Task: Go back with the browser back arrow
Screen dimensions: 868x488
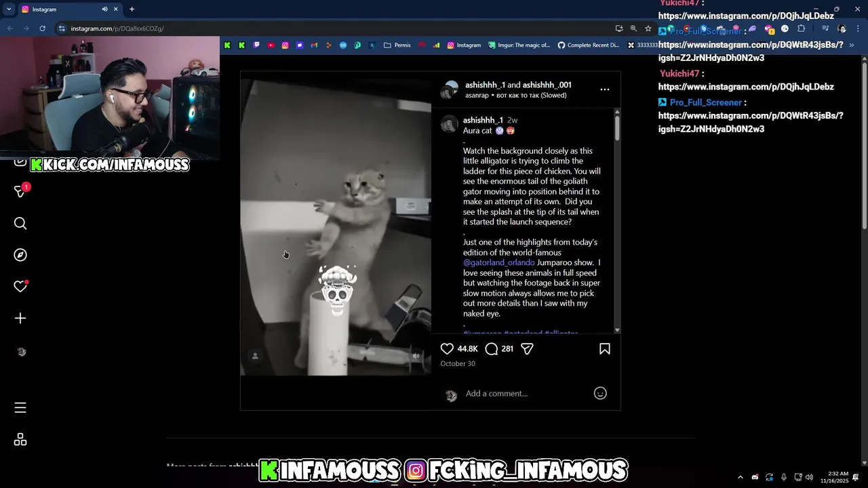Action: coord(9,28)
